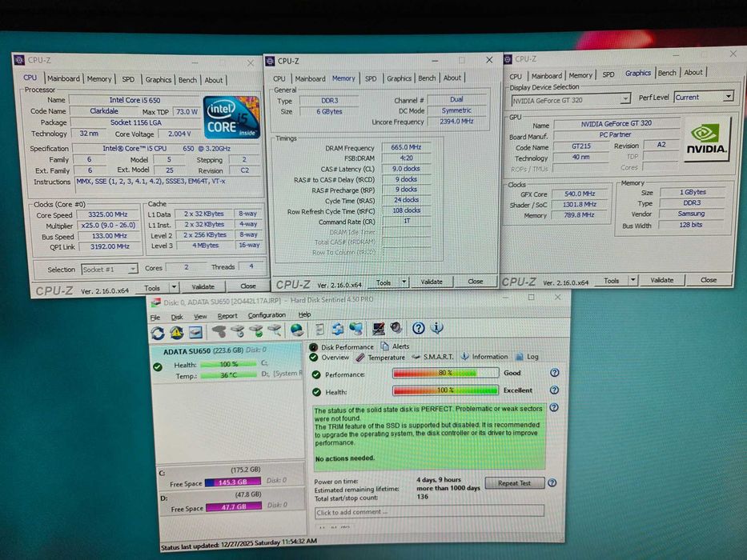Click the monitor with red slash icon
Viewport: 747px width, 560px height.
coord(378,328)
